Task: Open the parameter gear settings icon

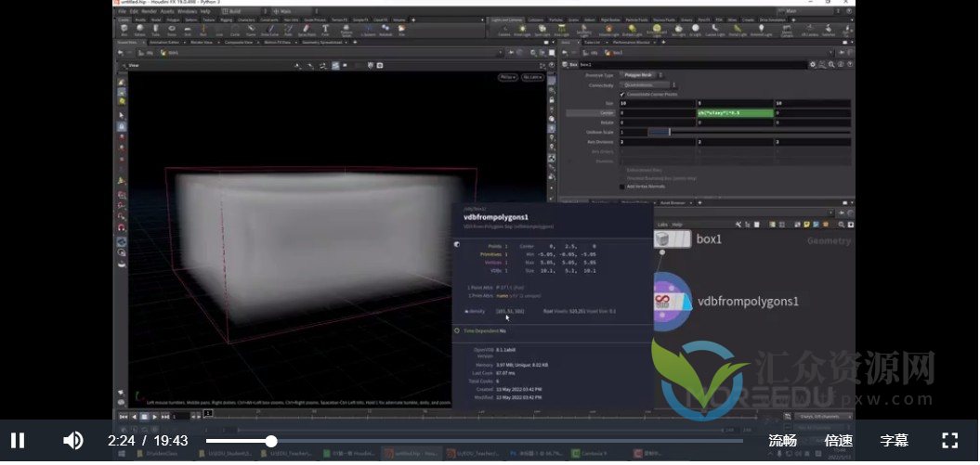Action: (813, 64)
